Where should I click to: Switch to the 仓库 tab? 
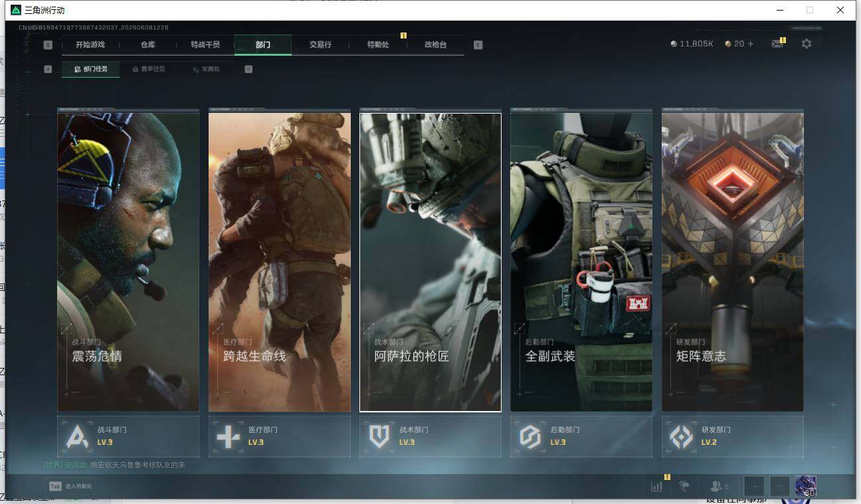point(147,44)
